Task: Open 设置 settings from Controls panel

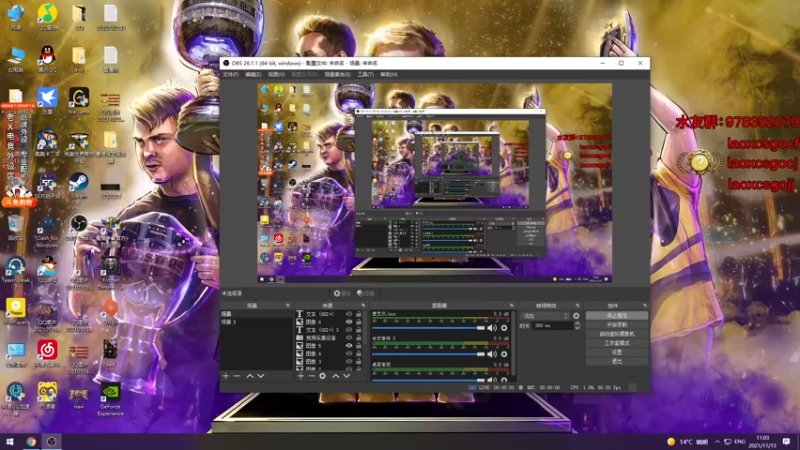Action: tap(617, 353)
